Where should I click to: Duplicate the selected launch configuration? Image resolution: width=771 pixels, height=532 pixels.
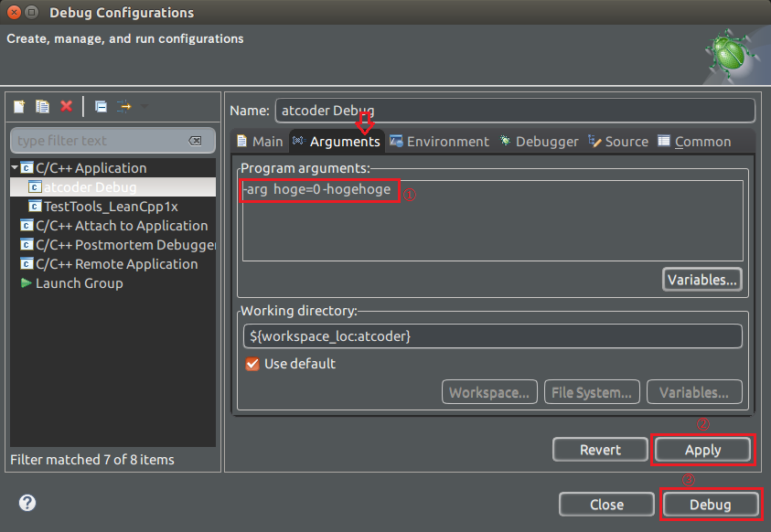pyautogui.click(x=42, y=106)
